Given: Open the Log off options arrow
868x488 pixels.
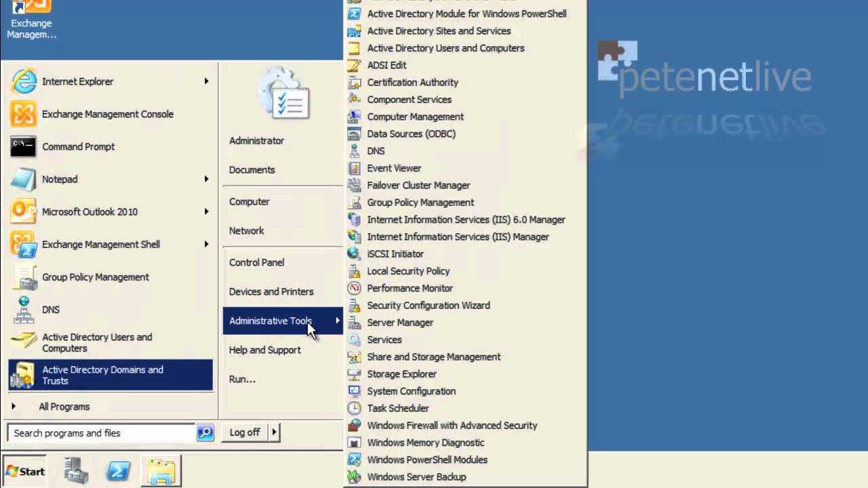Looking at the screenshot, I should pyautogui.click(x=275, y=432).
